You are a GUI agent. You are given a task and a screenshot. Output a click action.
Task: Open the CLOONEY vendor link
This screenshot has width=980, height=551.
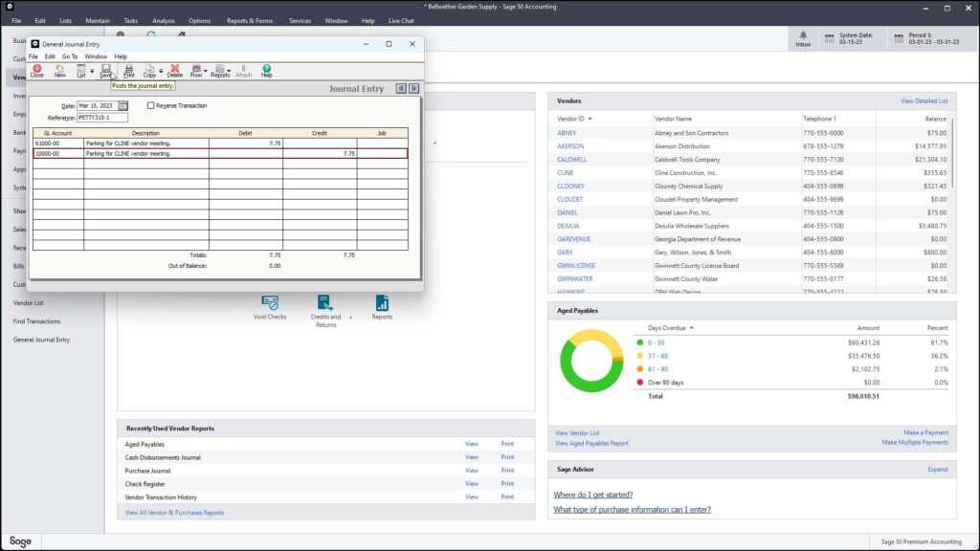(x=570, y=187)
